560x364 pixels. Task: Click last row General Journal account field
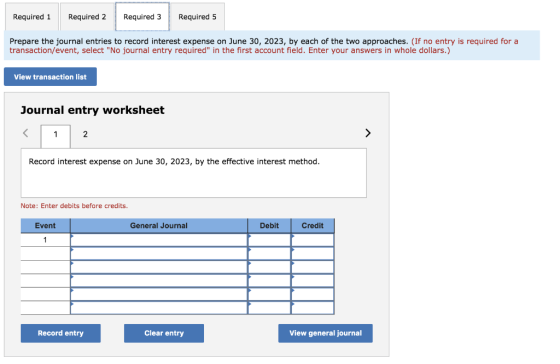coord(159,308)
